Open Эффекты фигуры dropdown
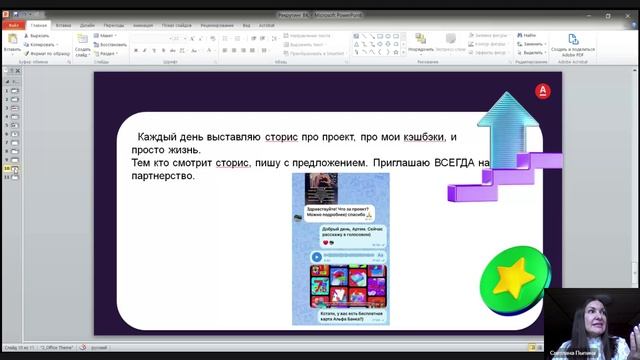640x360 pixels. [x=488, y=53]
